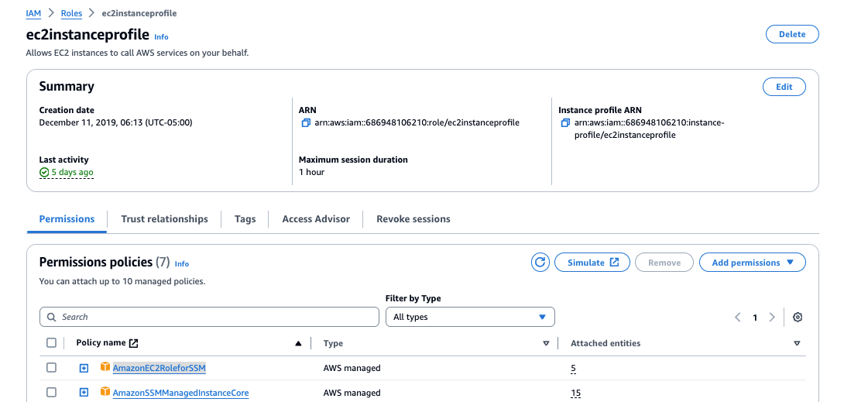Screen dimensions: 868x402
Task: Open the AmazonSSMManagedInstanceCore policy link
Action: [181, 393]
